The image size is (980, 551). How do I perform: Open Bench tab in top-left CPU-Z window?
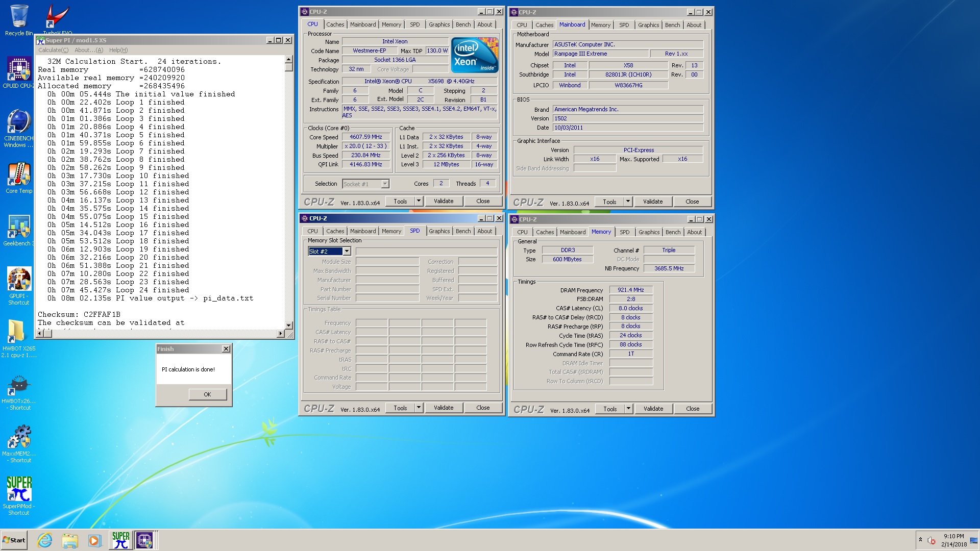coord(463,24)
